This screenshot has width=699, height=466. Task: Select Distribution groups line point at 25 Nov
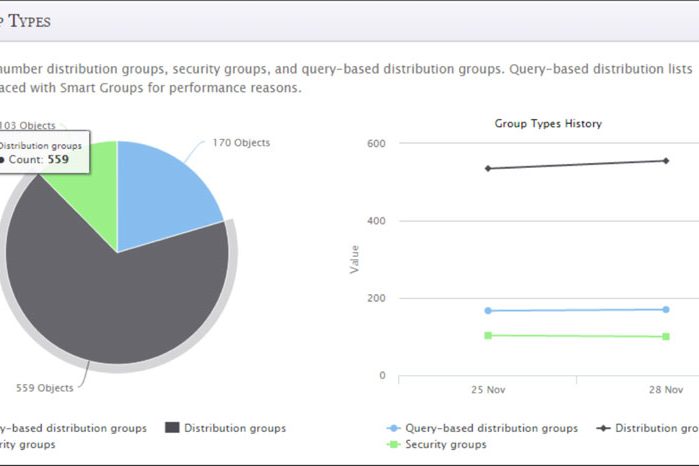(488, 168)
